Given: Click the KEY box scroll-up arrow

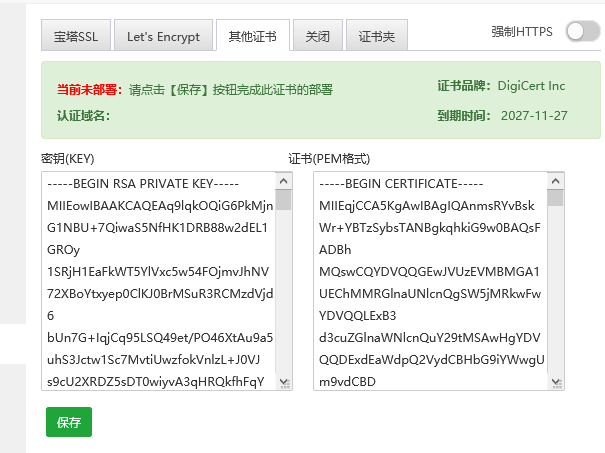Looking at the screenshot, I should [x=284, y=181].
